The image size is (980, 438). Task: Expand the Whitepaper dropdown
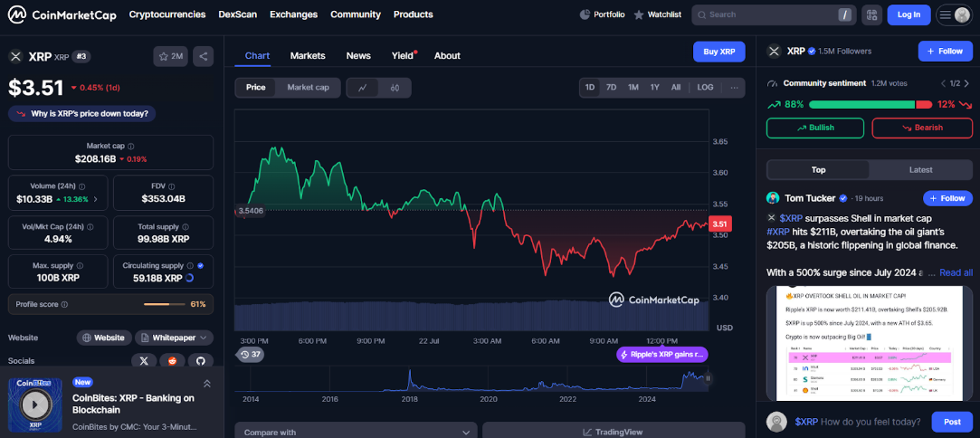point(175,338)
